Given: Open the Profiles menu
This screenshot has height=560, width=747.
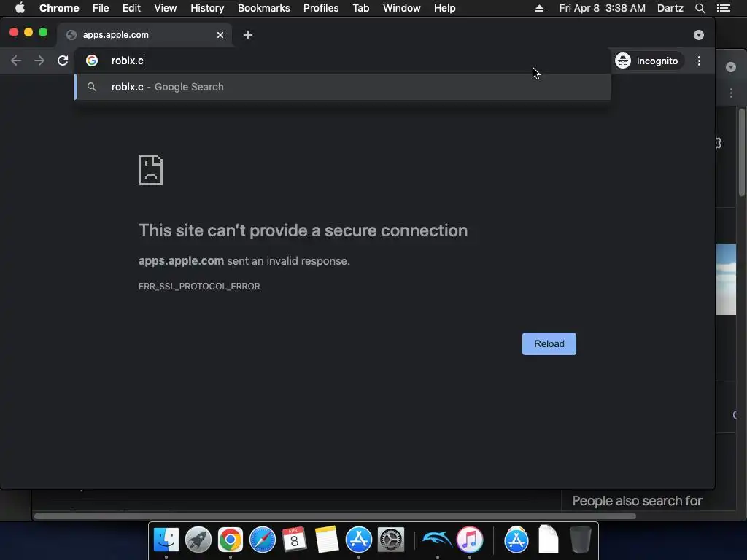Looking at the screenshot, I should pos(321,8).
